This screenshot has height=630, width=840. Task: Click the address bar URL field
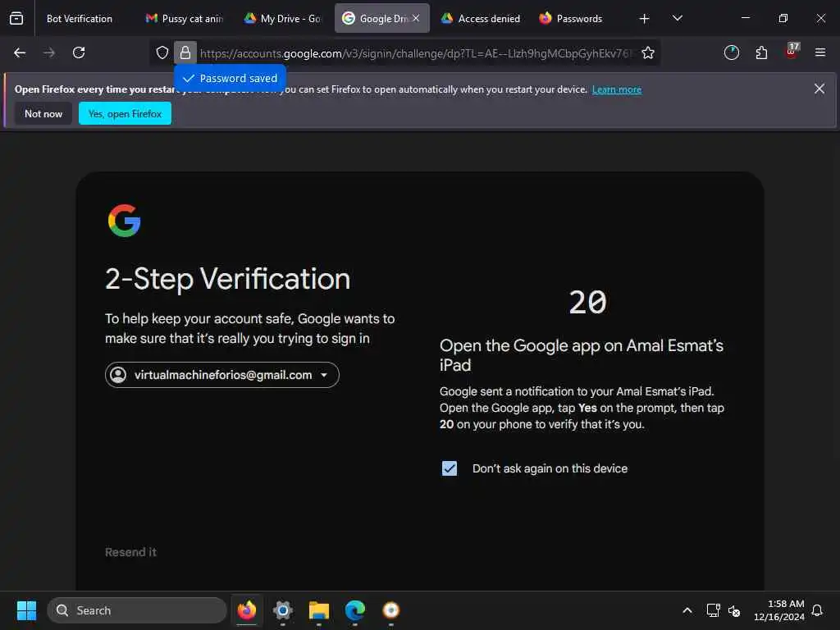click(415, 53)
